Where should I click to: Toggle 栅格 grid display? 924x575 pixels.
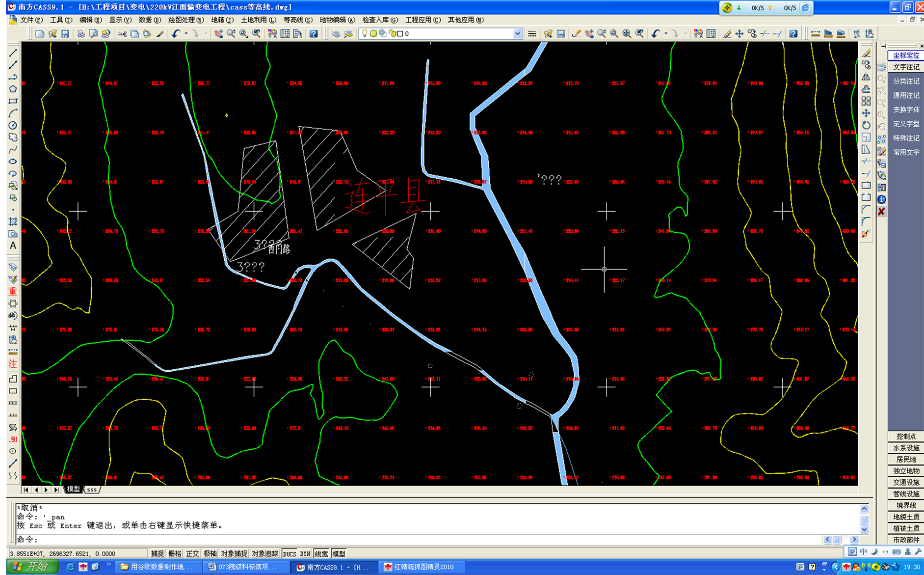click(x=175, y=553)
